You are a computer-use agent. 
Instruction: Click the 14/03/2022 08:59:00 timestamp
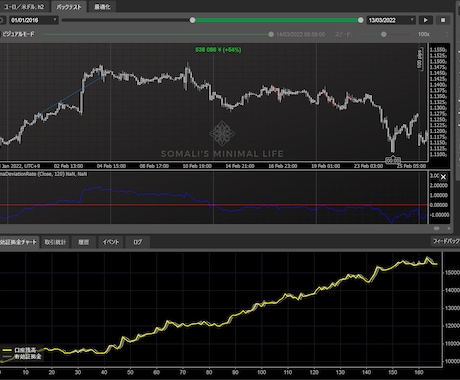click(301, 34)
